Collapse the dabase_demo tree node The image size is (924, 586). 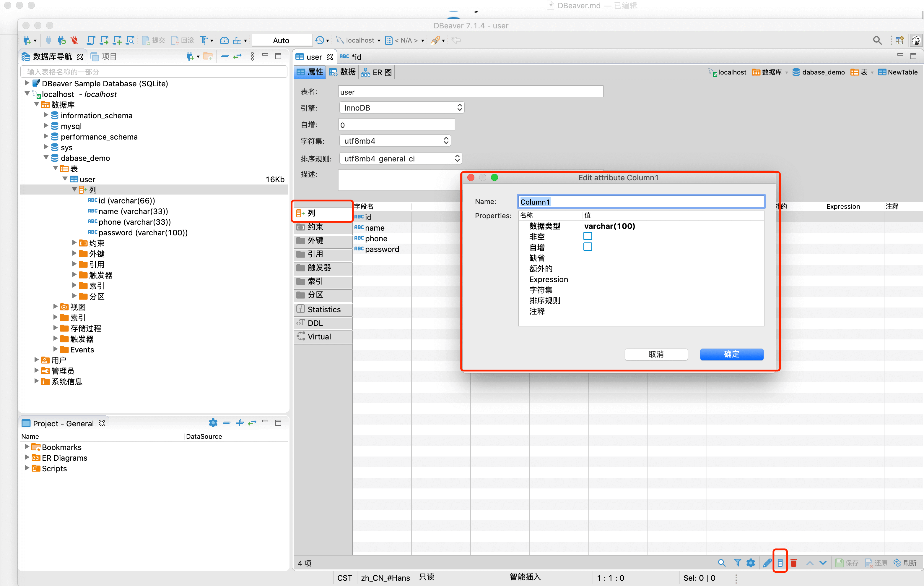46,158
